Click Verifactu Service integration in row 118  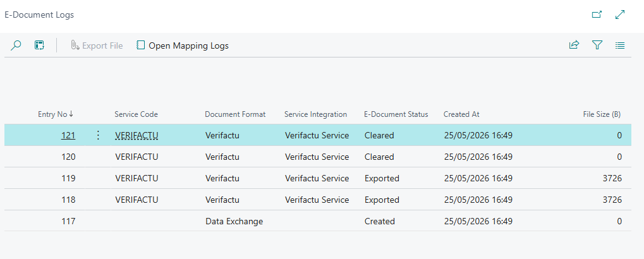[x=317, y=200]
